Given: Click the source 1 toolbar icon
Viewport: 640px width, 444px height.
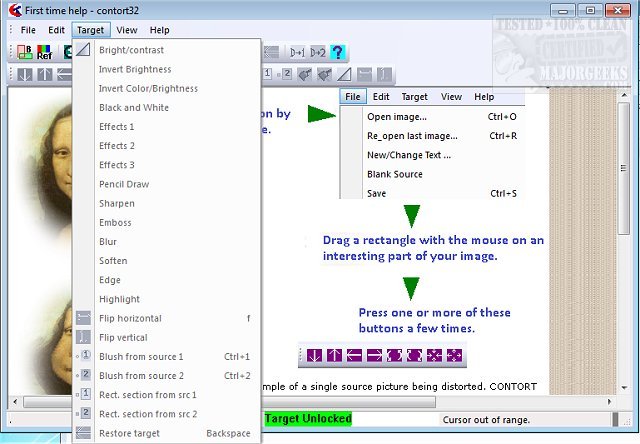Looking at the screenshot, I should (267, 74).
